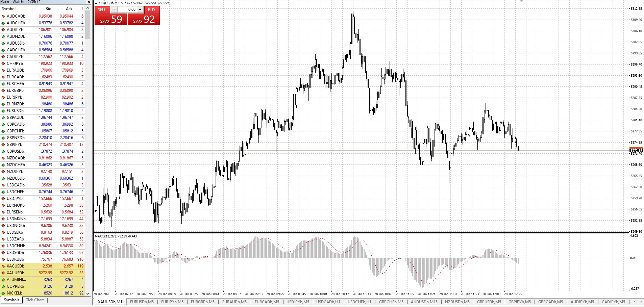The width and height of the screenshot is (644, 307).
Task: Click the lot volume field showing 0.05
Action: [127, 9]
